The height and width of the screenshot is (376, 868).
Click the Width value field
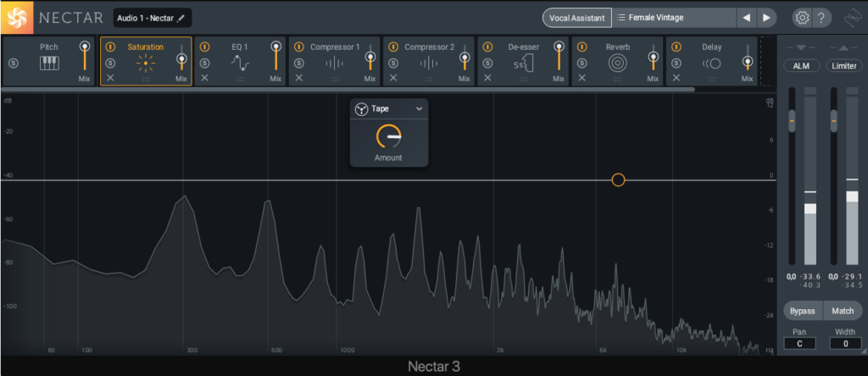coord(845,343)
